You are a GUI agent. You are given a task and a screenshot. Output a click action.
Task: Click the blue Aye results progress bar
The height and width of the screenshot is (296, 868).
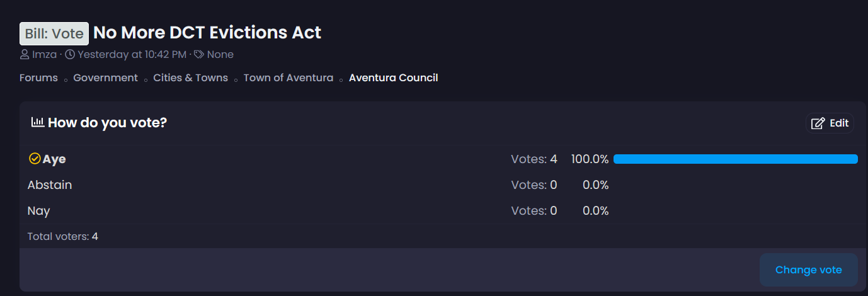pyautogui.click(x=736, y=159)
